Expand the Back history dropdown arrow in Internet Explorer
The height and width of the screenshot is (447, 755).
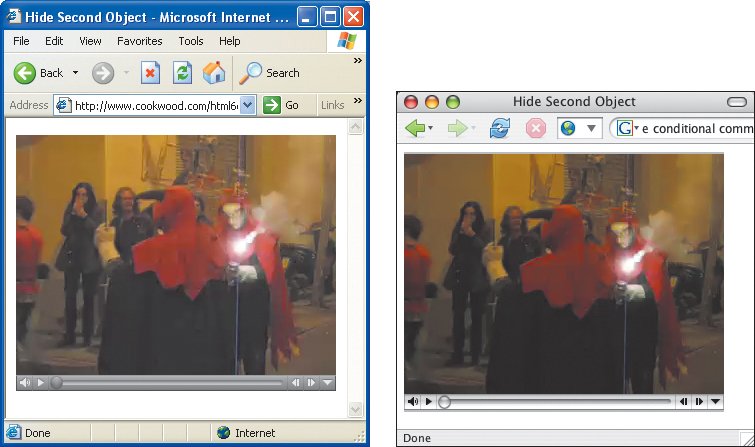pos(76,73)
